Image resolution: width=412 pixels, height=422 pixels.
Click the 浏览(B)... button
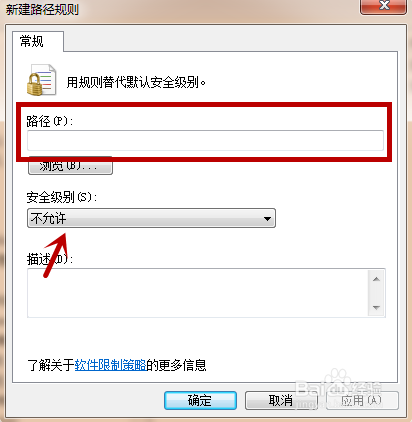click(70, 166)
